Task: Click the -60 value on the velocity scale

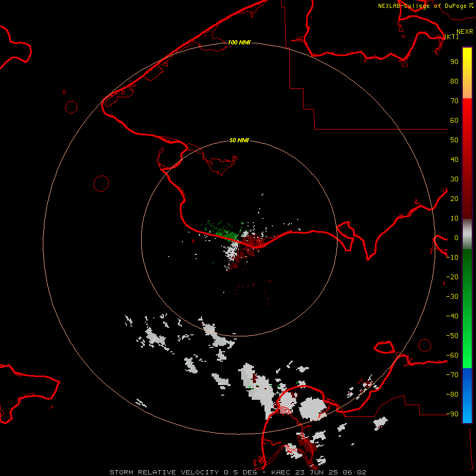Action: pyautogui.click(x=452, y=355)
